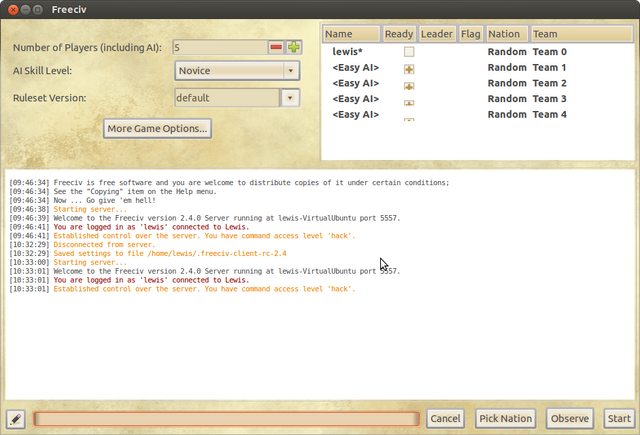Select the Easy AI on Team 2
This screenshot has width=640, height=435.
pos(356,83)
